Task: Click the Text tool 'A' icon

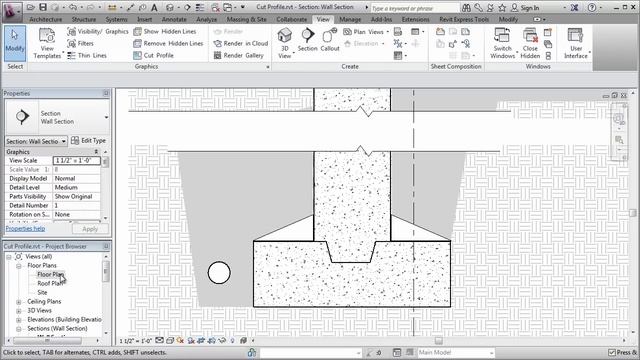Action: point(154,7)
